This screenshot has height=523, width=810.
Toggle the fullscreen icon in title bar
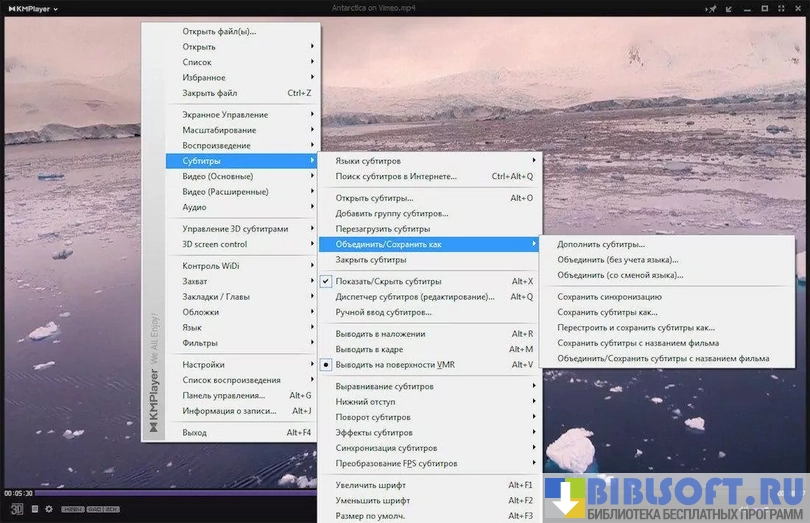(783, 8)
